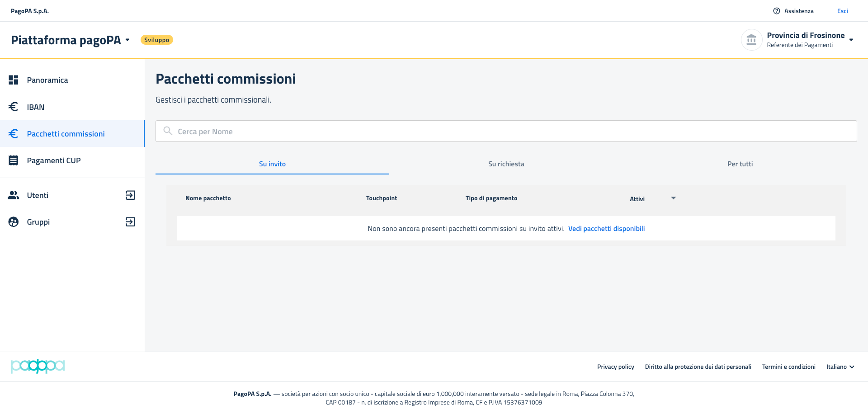Click the institution bank avatar icon

point(751,40)
